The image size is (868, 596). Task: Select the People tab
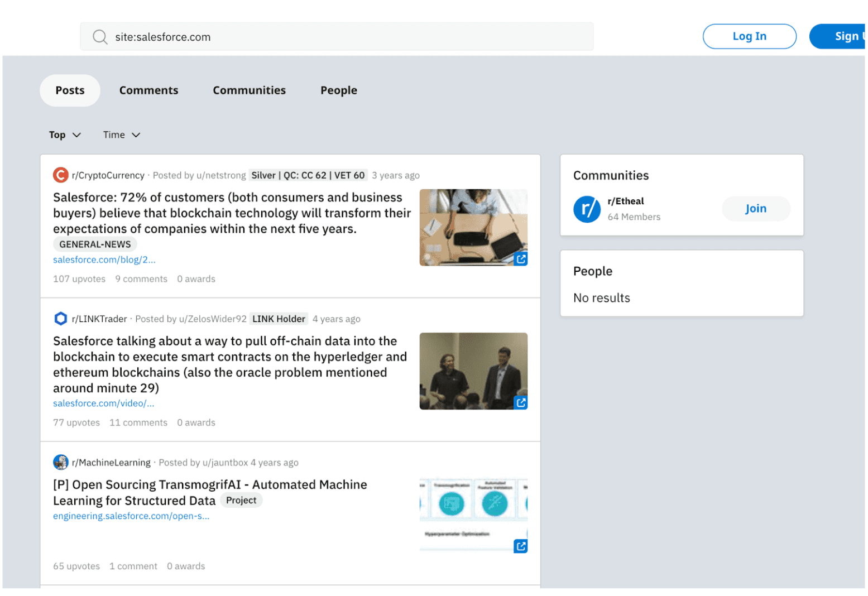pyautogui.click(x=338, y=90)
